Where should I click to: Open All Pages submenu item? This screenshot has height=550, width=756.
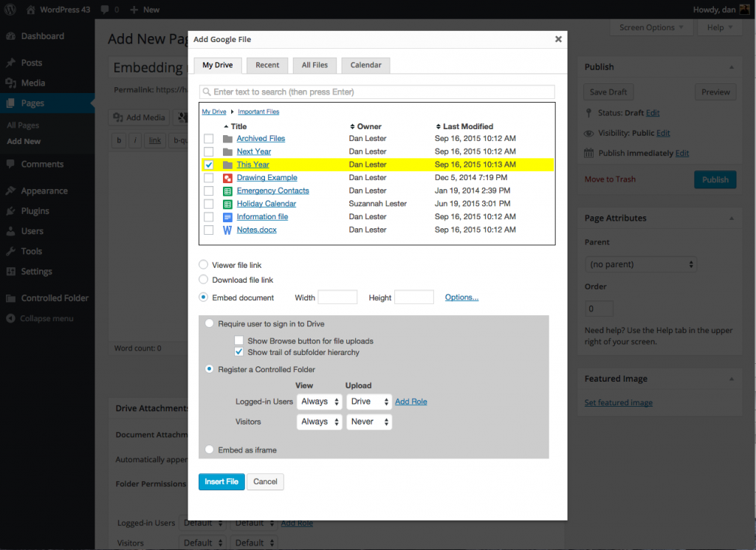click(x=23, y=126)
